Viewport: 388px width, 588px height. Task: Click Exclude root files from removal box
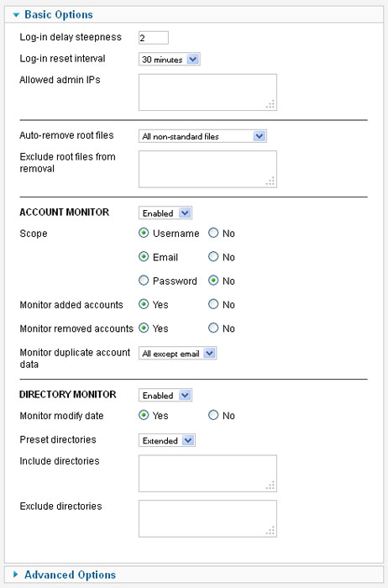coord(207,169)
